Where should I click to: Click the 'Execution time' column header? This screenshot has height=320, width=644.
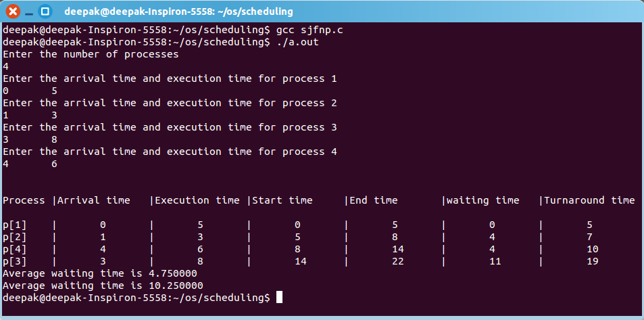click(197, 200)
